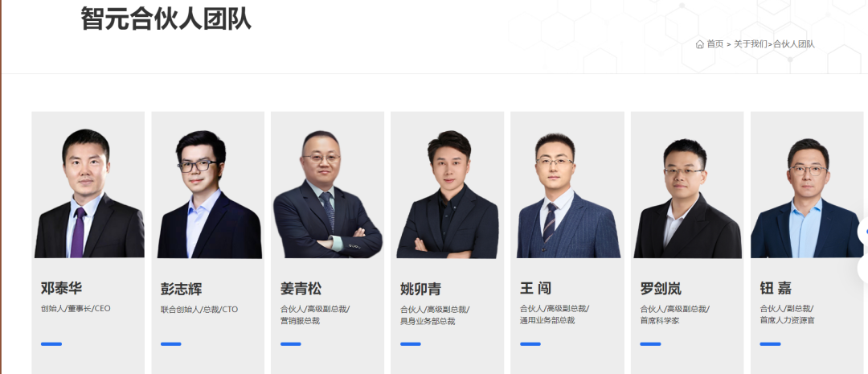Screen dimensions: 868x374
Task: Click 王闯's portrait photo
Action: click(567, 195)
